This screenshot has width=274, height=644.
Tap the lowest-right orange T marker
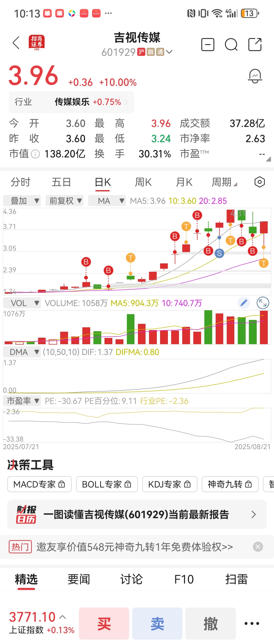coord(264,263)
